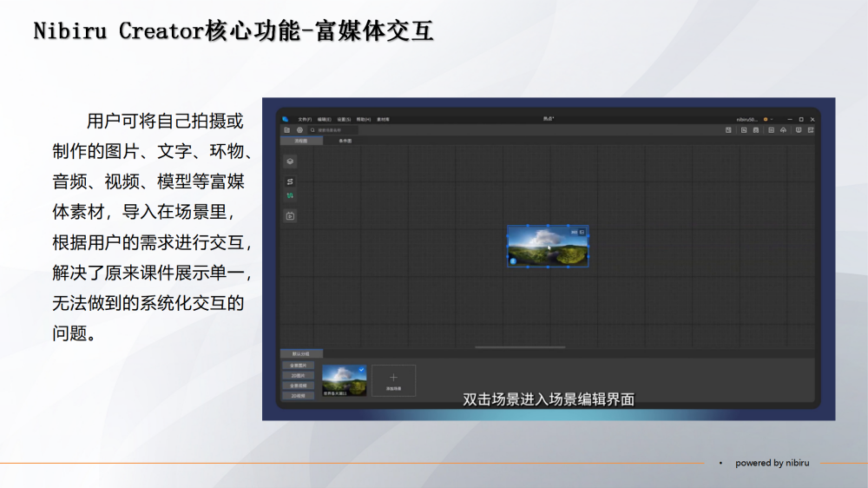Click the save icon in the top-right toolbar

(728, 130)
